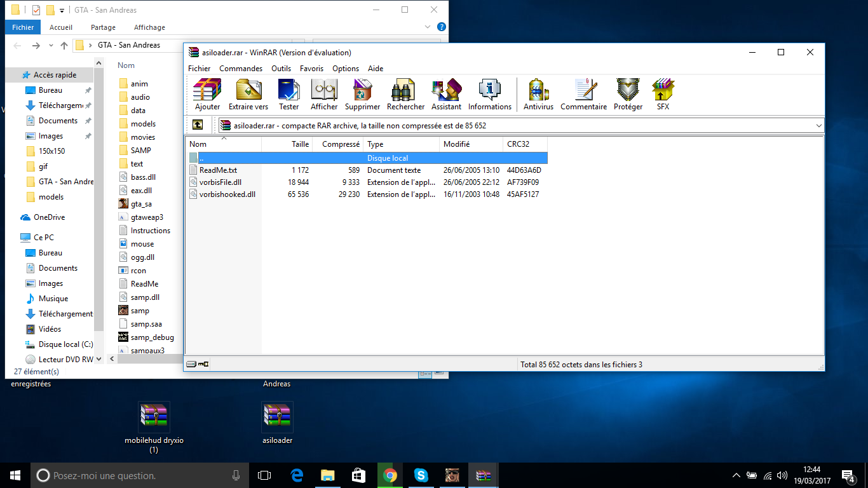Open Explorer recent locations dropdown arrow
Viewport: 868px width, 488px height.
[x=51, y=46]
